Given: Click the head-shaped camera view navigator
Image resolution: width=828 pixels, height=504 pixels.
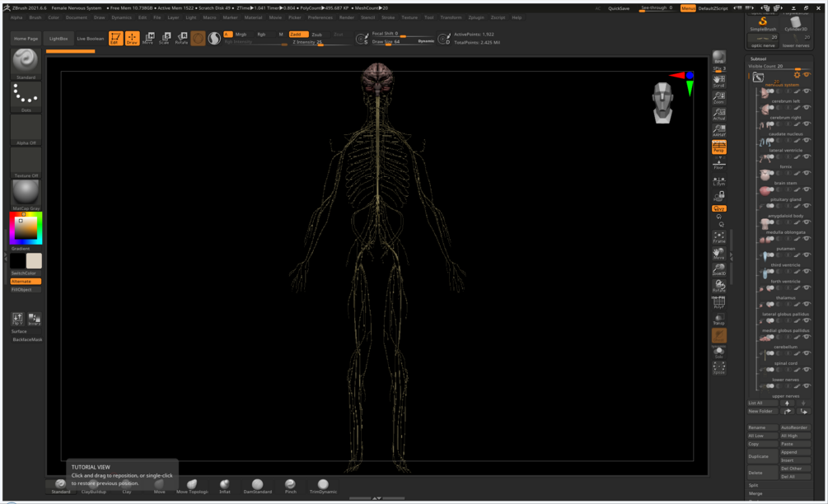Looking at the screenshot, I should pyautogui.click(x=664, y=102).
